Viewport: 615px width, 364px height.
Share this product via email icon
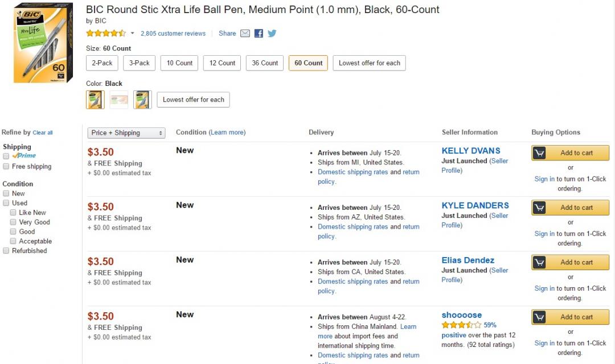point(245,34)
